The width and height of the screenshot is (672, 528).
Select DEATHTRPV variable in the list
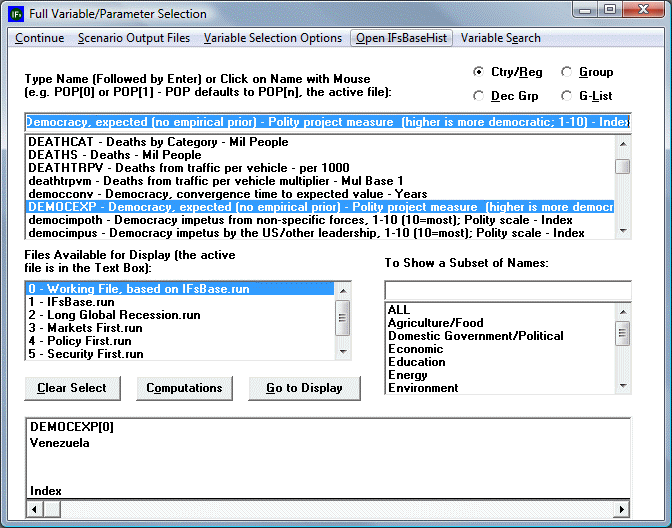click(x=158, y=168)
